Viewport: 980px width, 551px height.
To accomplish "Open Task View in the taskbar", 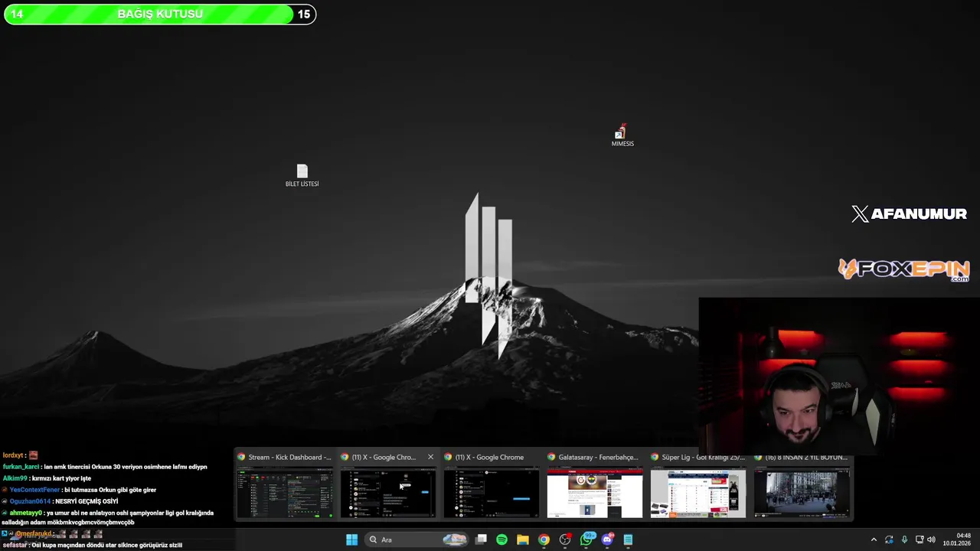I will point(481,540).
